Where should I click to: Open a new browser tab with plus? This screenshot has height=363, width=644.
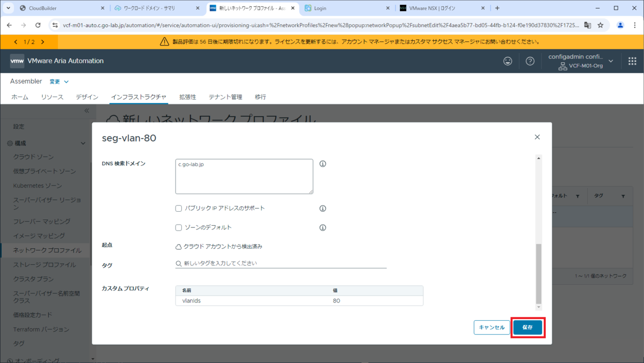[x=497, y=8]
